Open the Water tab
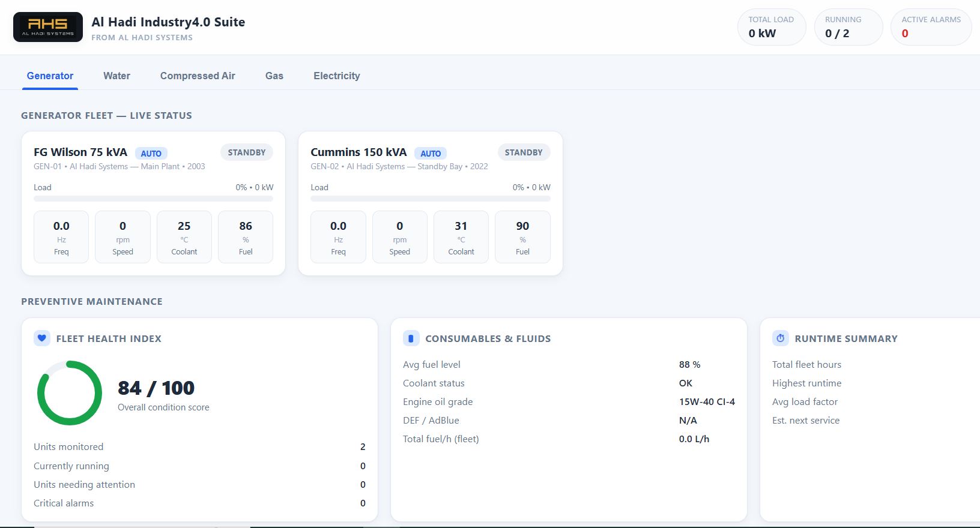 click(116, 76)
